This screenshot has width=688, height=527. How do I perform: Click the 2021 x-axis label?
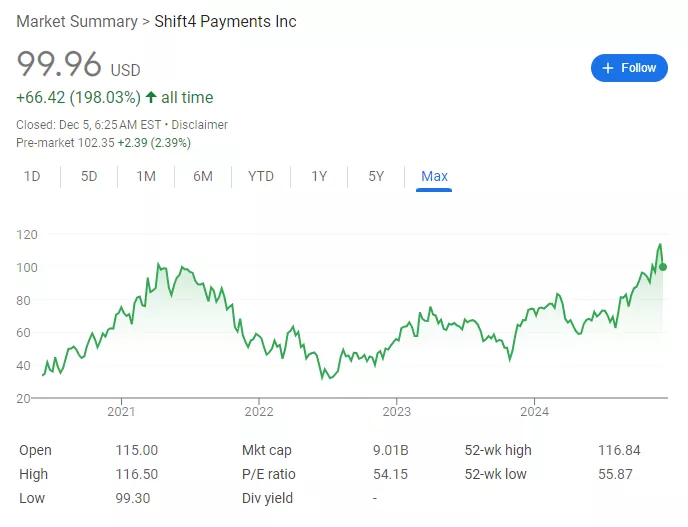click(121, 412)
